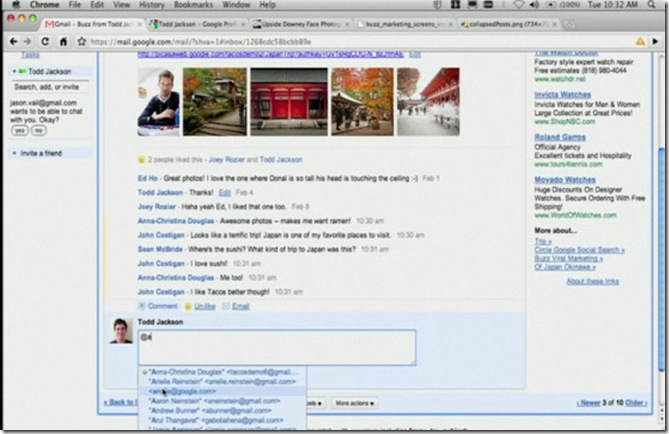
Task: Open Invicta Watches ad link
Action: pos(563,94)
